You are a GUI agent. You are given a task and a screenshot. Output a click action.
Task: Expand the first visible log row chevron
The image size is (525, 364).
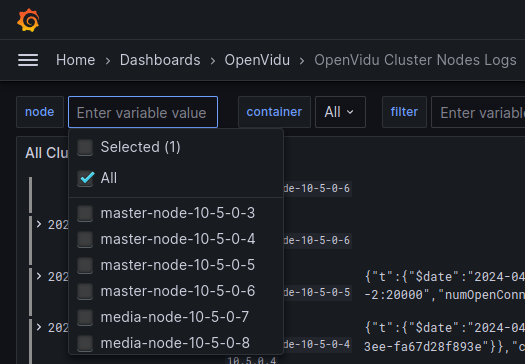39,224
